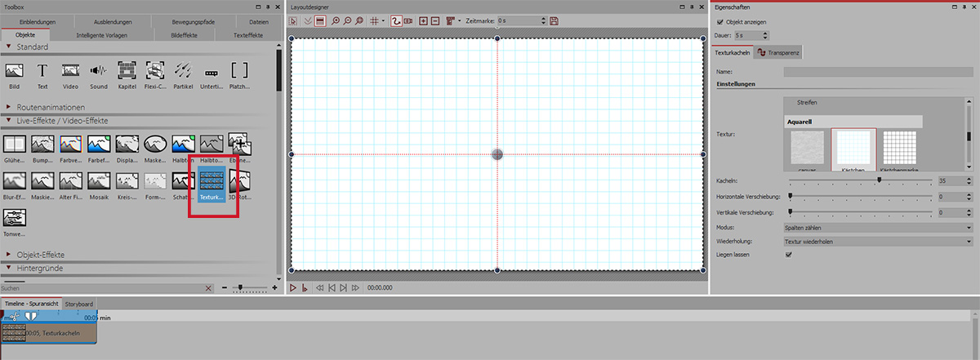Click the Partikel object icon

pyautogui.click(x=184, y=72)
